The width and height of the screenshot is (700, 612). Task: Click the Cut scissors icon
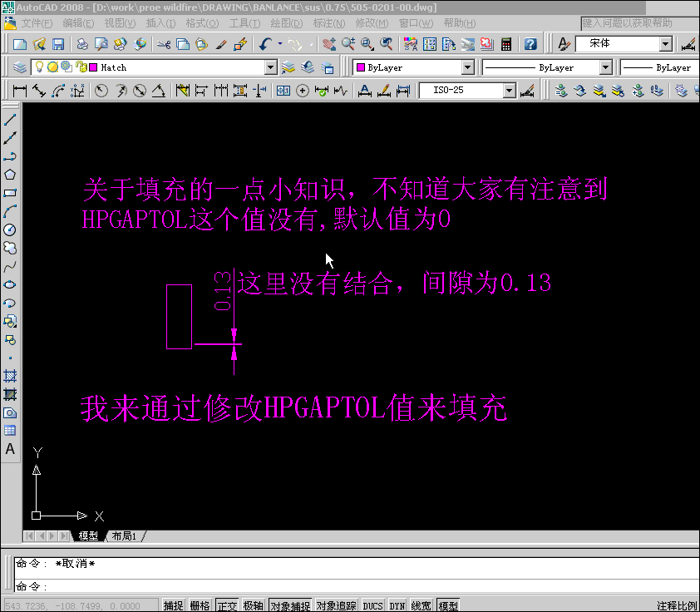click(164, 44)
